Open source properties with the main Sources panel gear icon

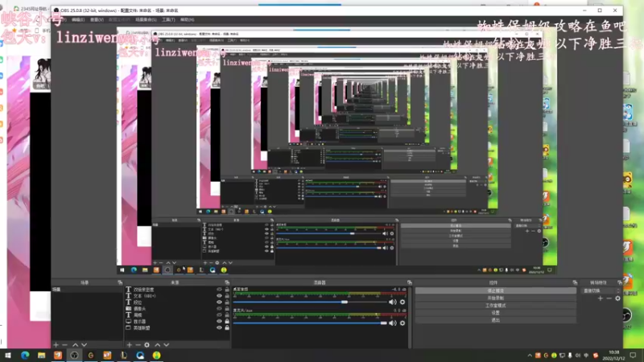pyautogui.click(x=147, y=345)
